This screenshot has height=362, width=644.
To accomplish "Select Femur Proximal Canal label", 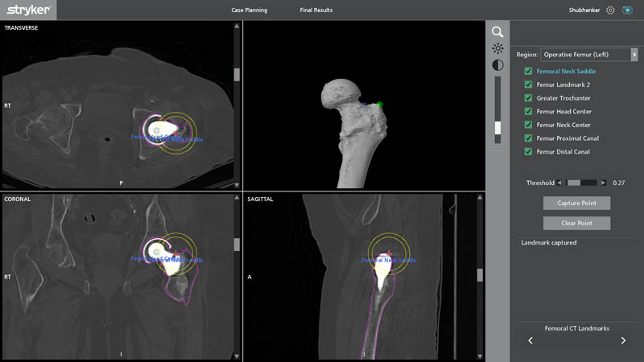I will 568,138.
